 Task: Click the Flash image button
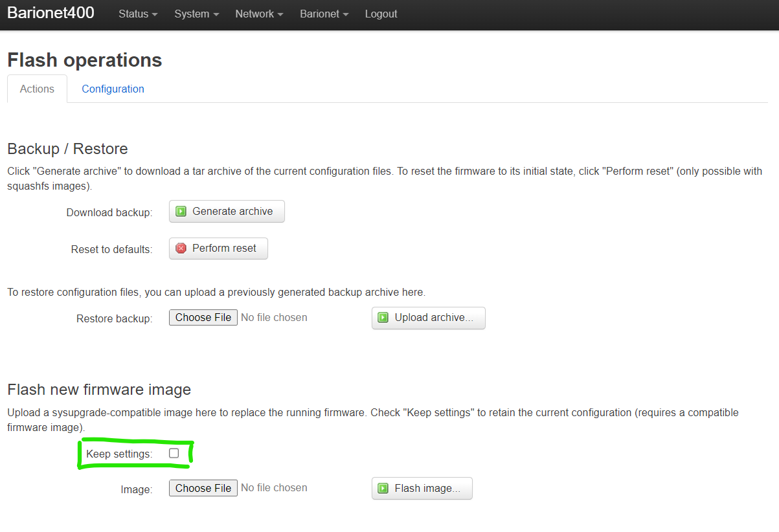422,489
